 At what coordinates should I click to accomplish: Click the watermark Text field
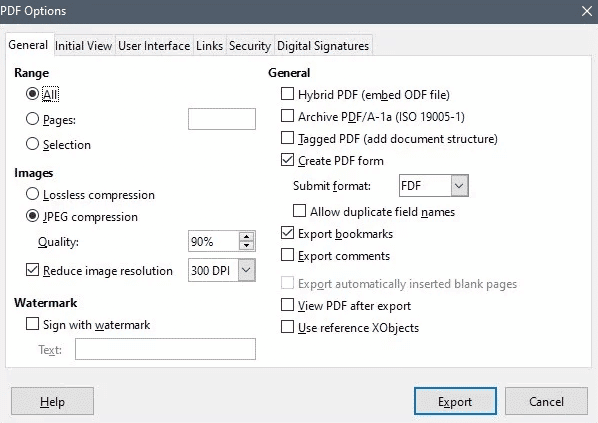pos(166,349)
